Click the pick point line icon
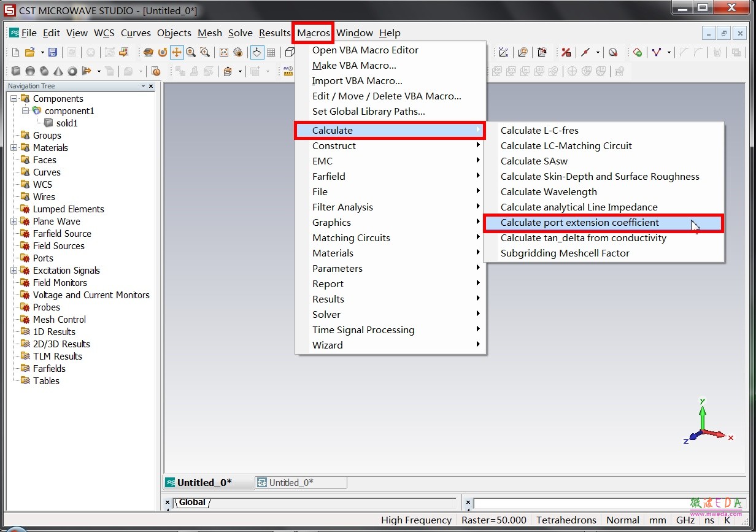The image size is (756, 532). click(x=585, y=53)
